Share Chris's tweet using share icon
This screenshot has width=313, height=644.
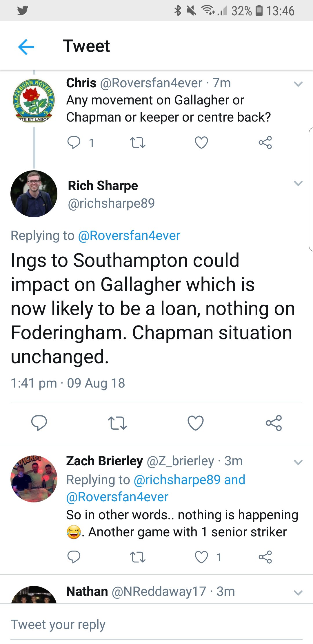[265, 142]
